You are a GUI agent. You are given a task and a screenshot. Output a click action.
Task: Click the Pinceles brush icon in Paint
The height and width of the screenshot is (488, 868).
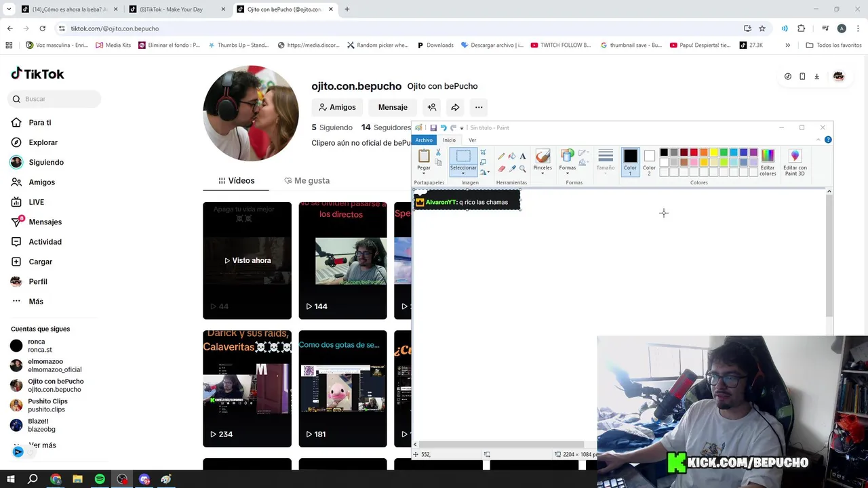[x=542, y=156]
